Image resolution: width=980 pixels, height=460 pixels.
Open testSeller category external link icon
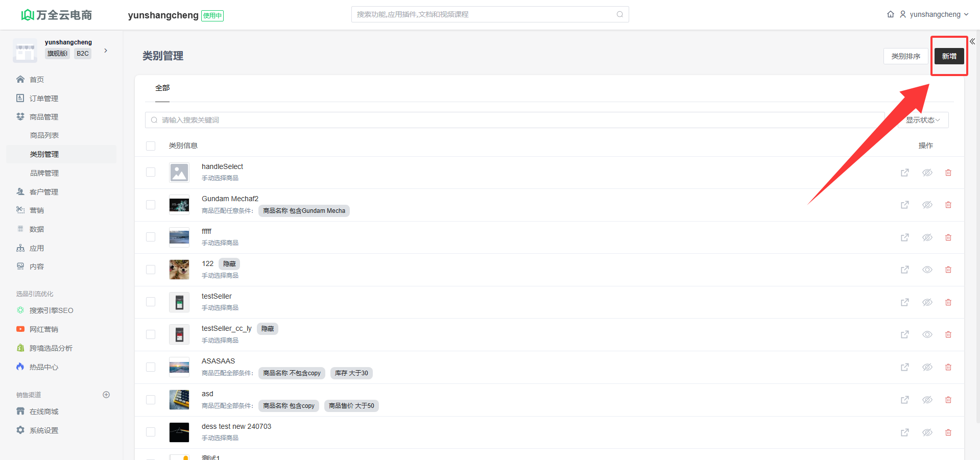tap(904, 302)
